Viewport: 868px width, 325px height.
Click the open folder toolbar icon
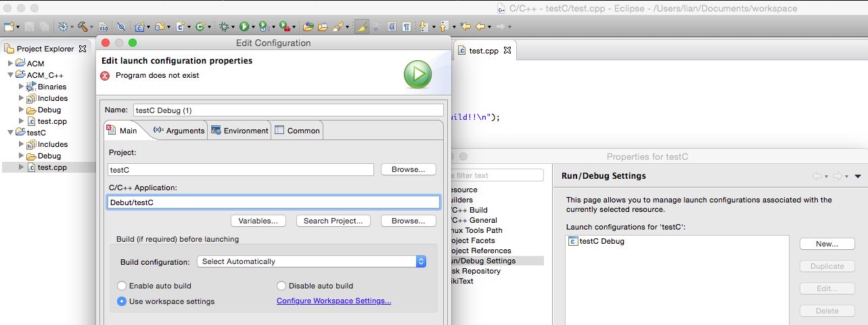[x=323, y=26]
